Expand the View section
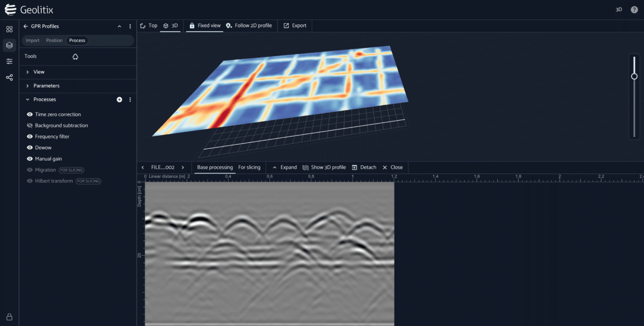This screenshot has height=326, width=644. 27,72
